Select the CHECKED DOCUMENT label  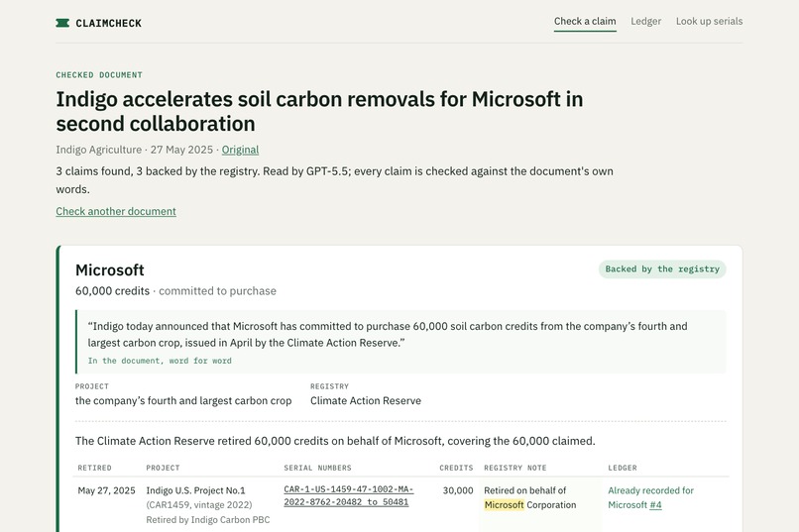99,75
